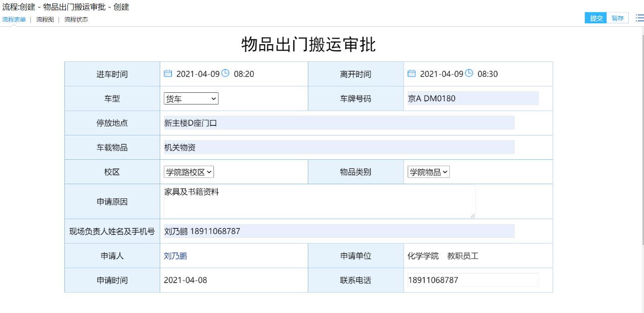Click the clock icon for 进车时间

226,73
